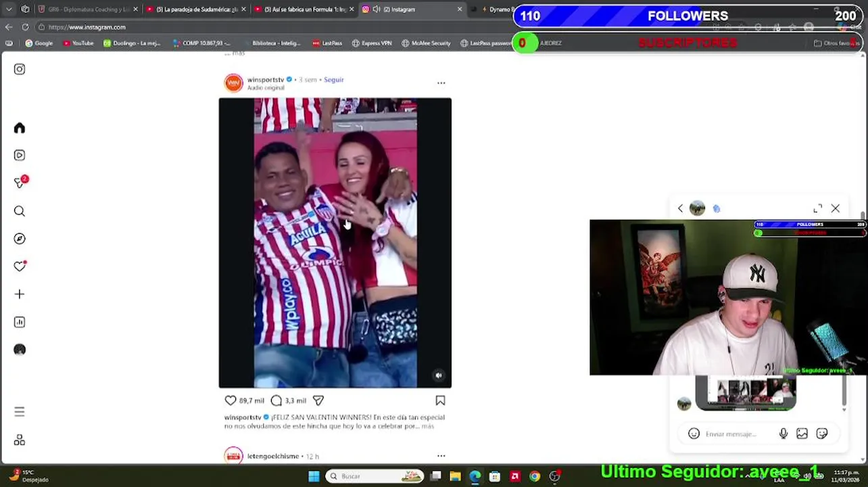Viewport: 868px width, 487px height.
Task: Close the Instagram browser tab
Action: click(460, 9)
